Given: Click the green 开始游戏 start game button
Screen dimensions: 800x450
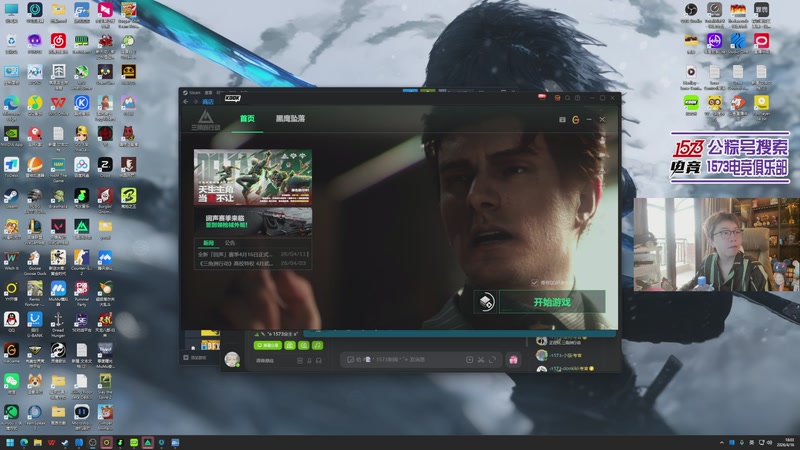Looking at the screenshot, I should point(552,302).
